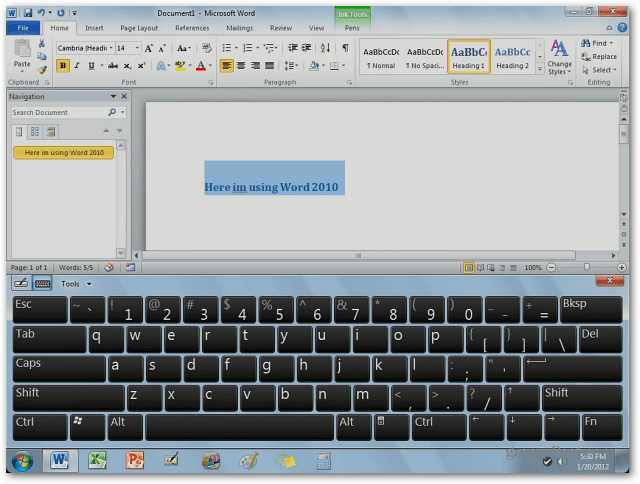Click the Clear Formatting icon
The height and width of the screenshot is (484, 640).
pyautogui.click(x=207, y=48)
